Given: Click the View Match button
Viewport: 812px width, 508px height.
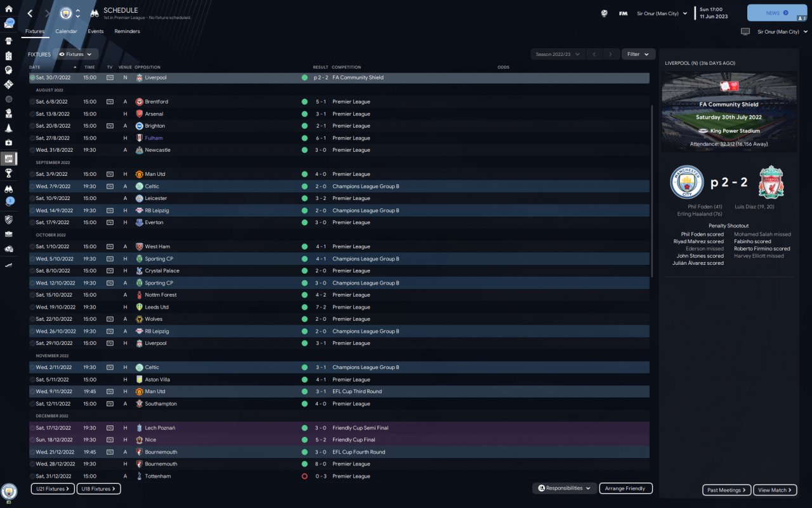Looking at the screenshot, I should [x=776, y=490].
